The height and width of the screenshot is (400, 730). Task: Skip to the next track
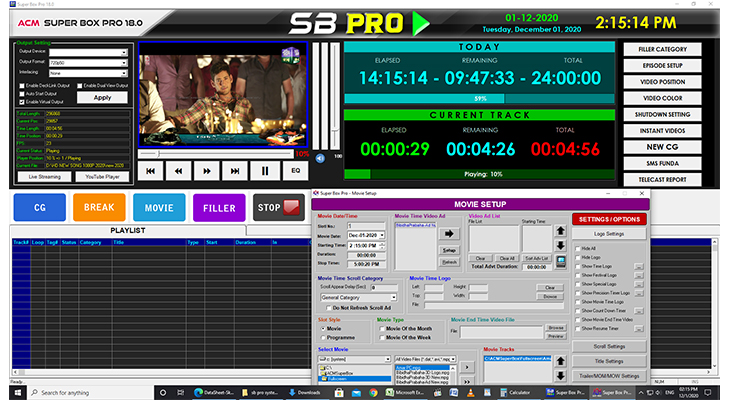[236, 171]
